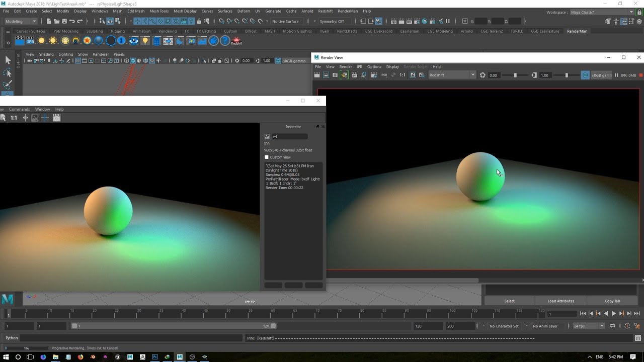Image resolution: width=644 pixels, height=362 pixels.
Task: Click the Select tool arrow in toolbox
Action: [x=8, y=60]
